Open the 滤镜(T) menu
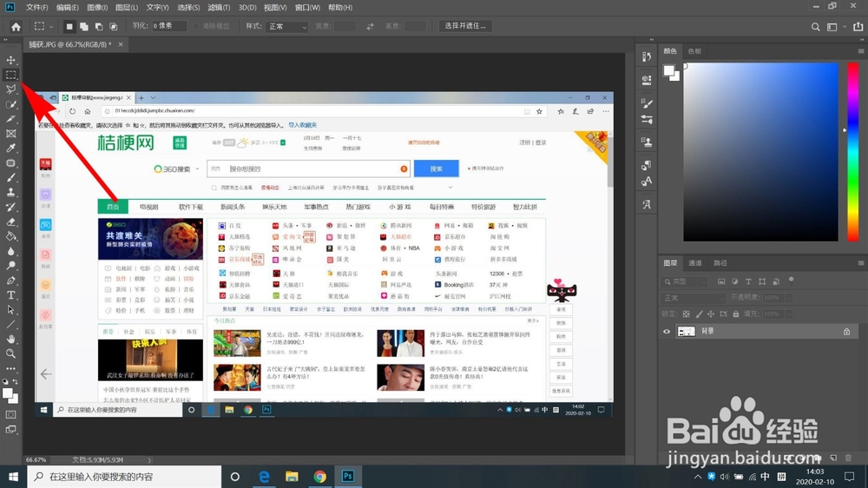The height and width of the screenshot is (488, 868). (219, 7)
